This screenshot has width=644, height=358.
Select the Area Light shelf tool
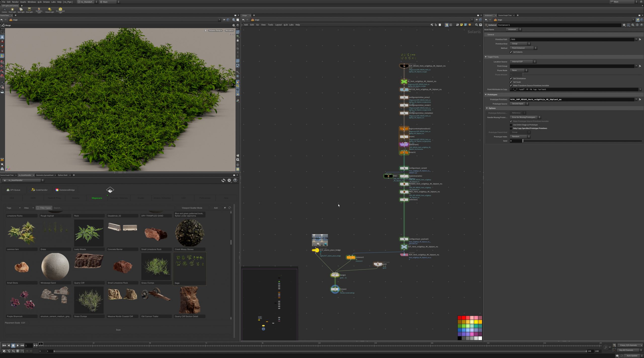pyautogui.click(x=29, y=10)
